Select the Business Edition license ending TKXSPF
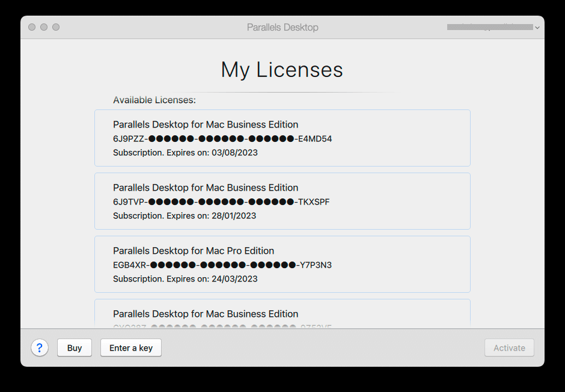The height and width of the screenshot is (392, 565). (282, 201)
